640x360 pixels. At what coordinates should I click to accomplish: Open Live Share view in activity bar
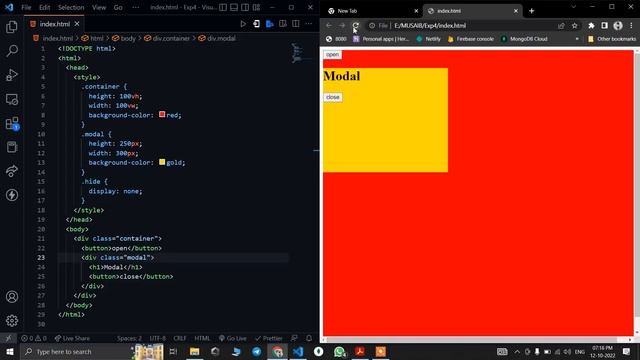click(12, 171)
